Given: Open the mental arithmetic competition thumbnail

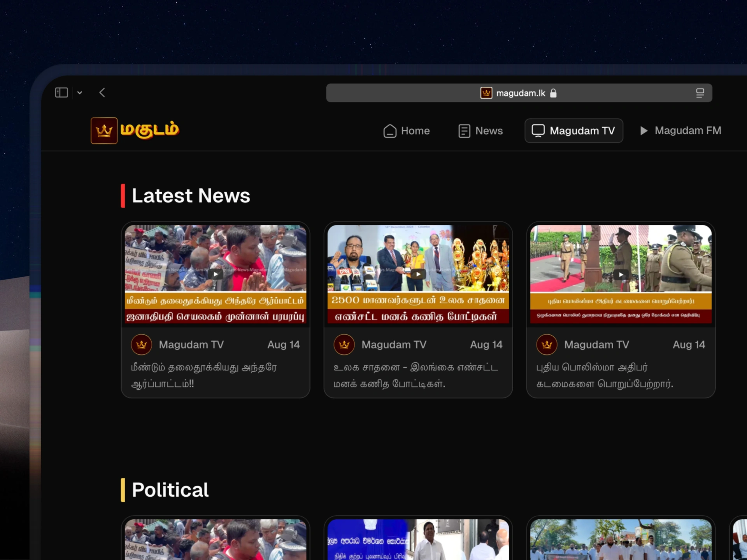Looking at the screenshot, I should click(x=418, y=274).
